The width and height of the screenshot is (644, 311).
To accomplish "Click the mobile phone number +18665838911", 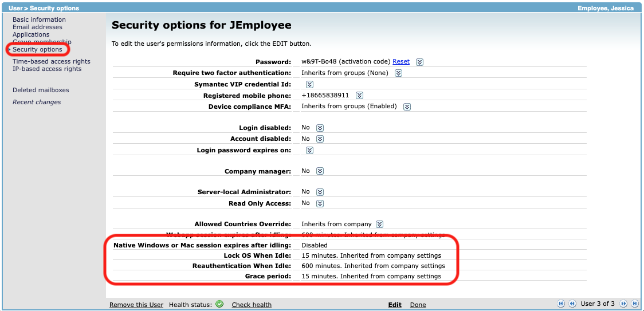I will [x=325, y=95].
